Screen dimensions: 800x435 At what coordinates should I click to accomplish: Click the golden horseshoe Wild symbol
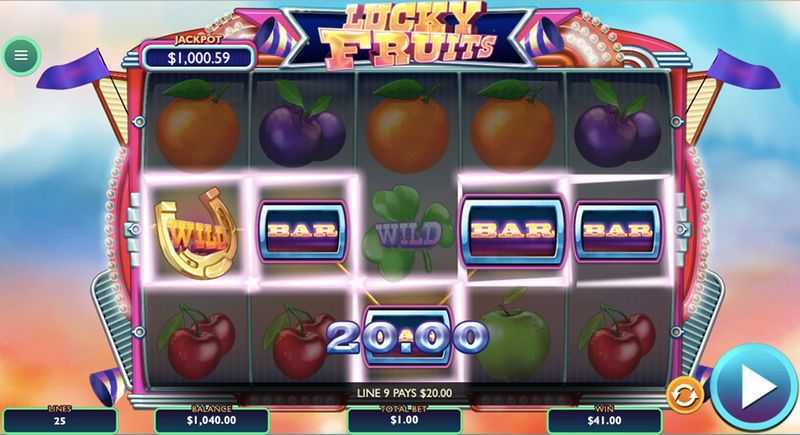pos(197,234)
